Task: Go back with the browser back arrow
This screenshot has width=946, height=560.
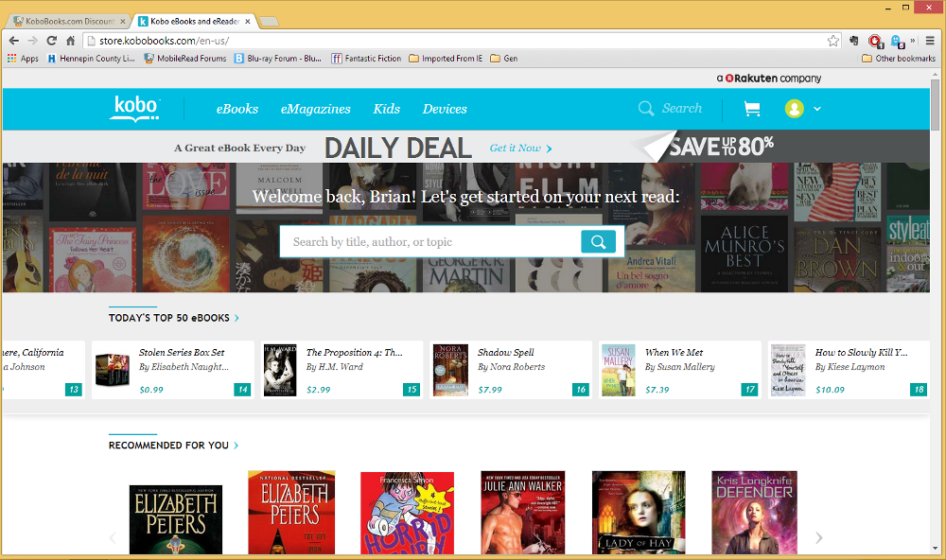Action: 14,41
